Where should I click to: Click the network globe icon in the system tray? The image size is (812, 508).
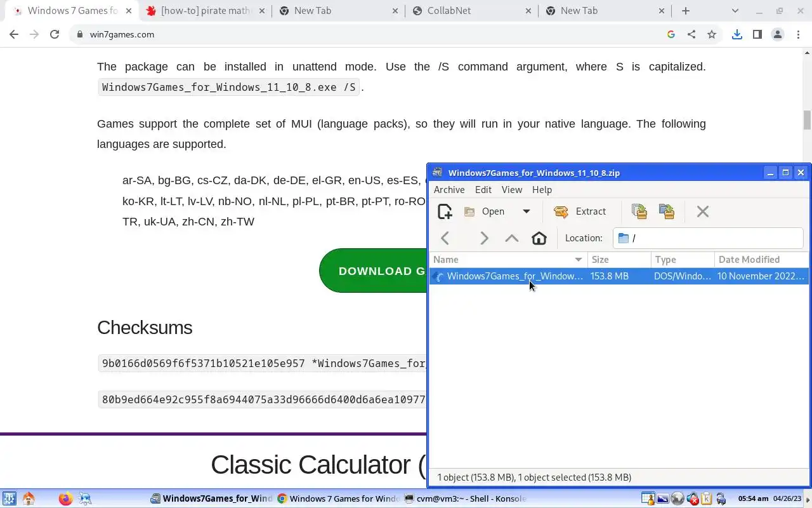678,499
